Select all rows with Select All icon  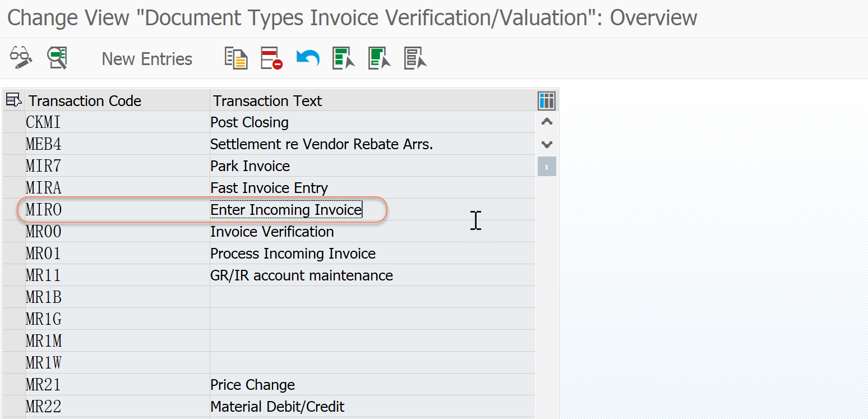tap(343, 58)
